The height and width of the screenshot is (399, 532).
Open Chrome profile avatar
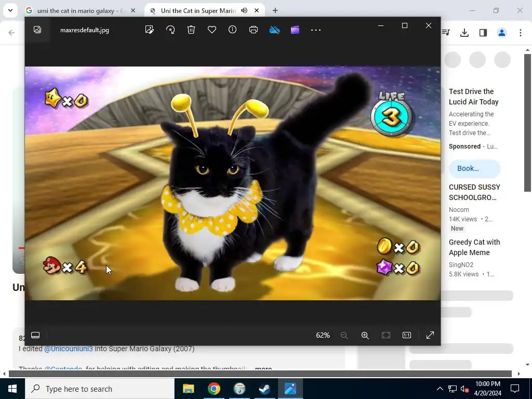click(502, 33)
